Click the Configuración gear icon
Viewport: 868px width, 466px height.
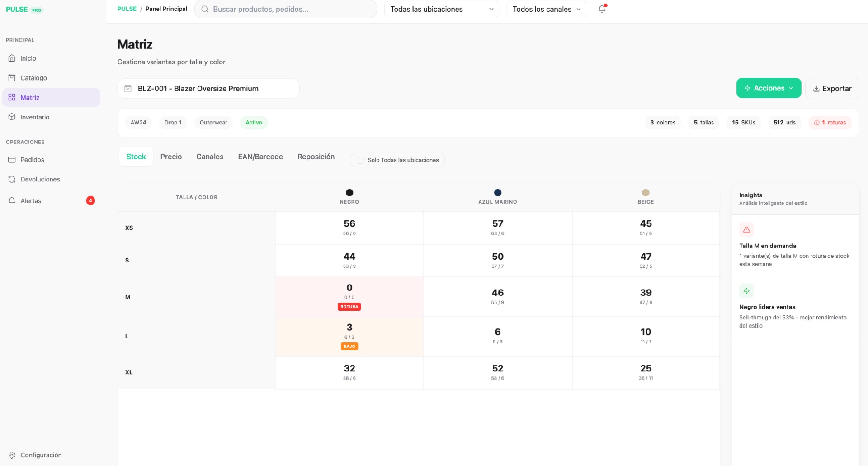pos(12,455)
